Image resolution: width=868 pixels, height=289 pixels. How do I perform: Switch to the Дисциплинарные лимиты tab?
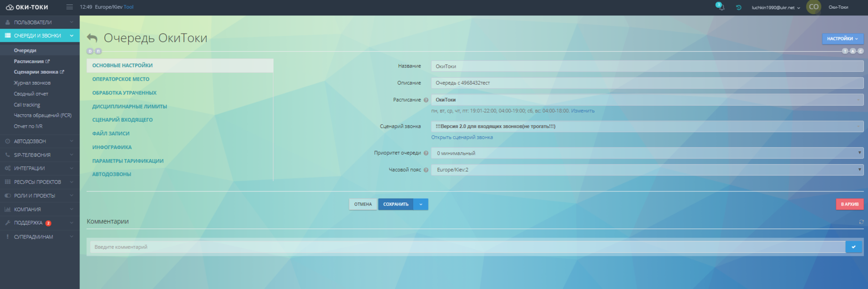click(x=130, y=107)
